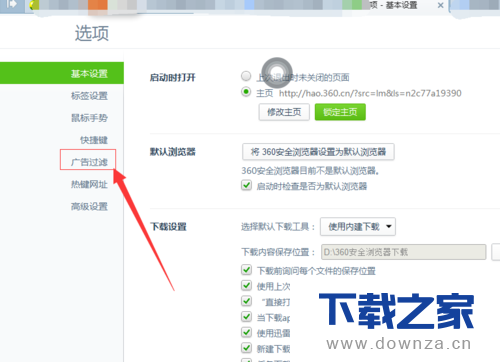This screenshot has height=362, width=500.
Task: Open the 使用内建下载 download tool dropdown
Action: point(358,227)
